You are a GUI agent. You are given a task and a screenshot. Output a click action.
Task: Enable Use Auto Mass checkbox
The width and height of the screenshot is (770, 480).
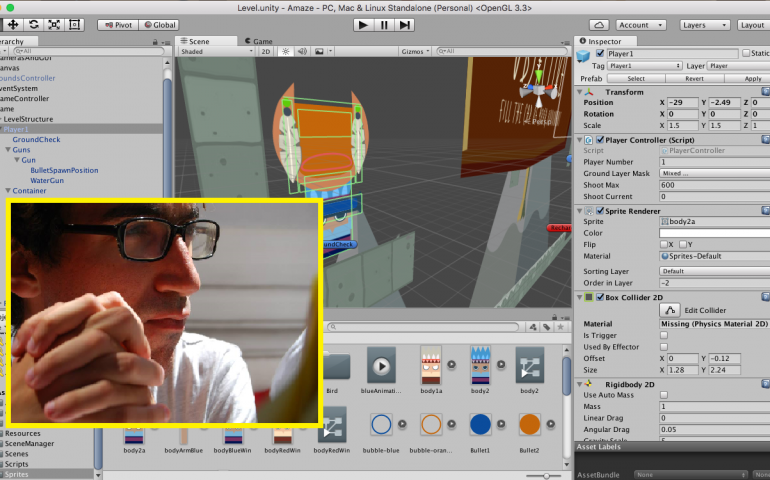pyautogui.click(x=664, y=395)
